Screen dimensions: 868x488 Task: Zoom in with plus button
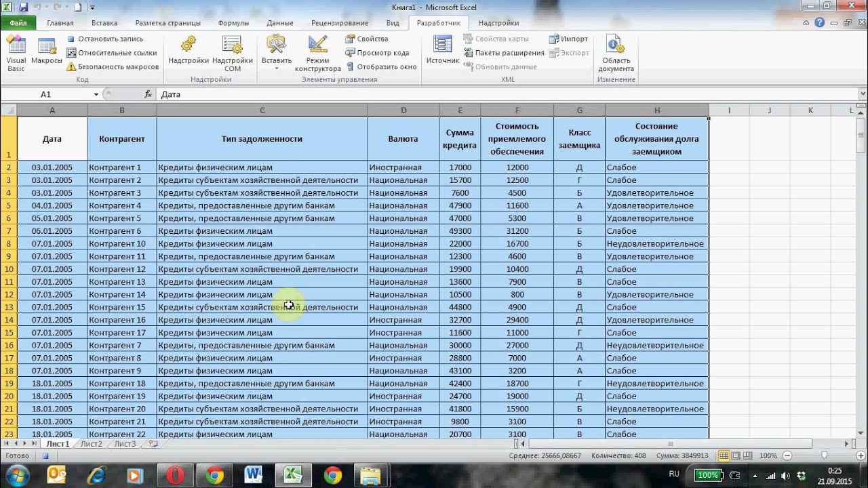point(861,456)
